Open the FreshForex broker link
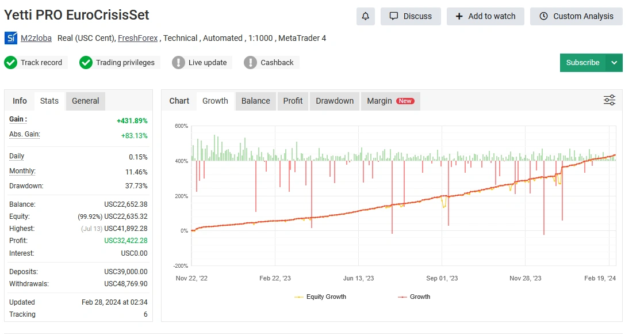This screenshot has width=644, height=334. click(x=137, y=38)
